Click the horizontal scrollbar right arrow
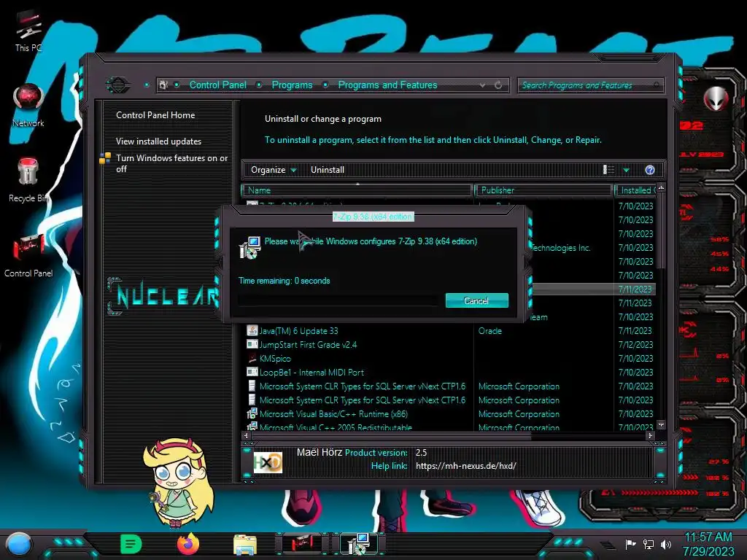This screenshot has width=747, height=560. click(x=650, y=436)
